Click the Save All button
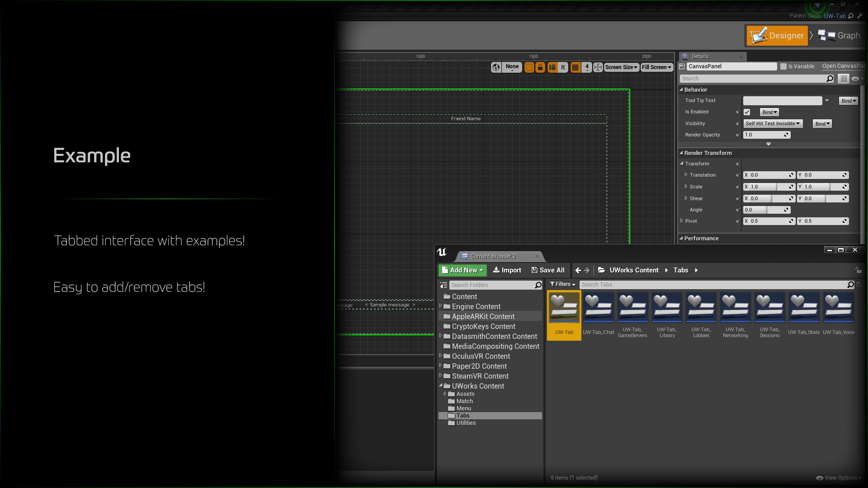 (547, 270)
